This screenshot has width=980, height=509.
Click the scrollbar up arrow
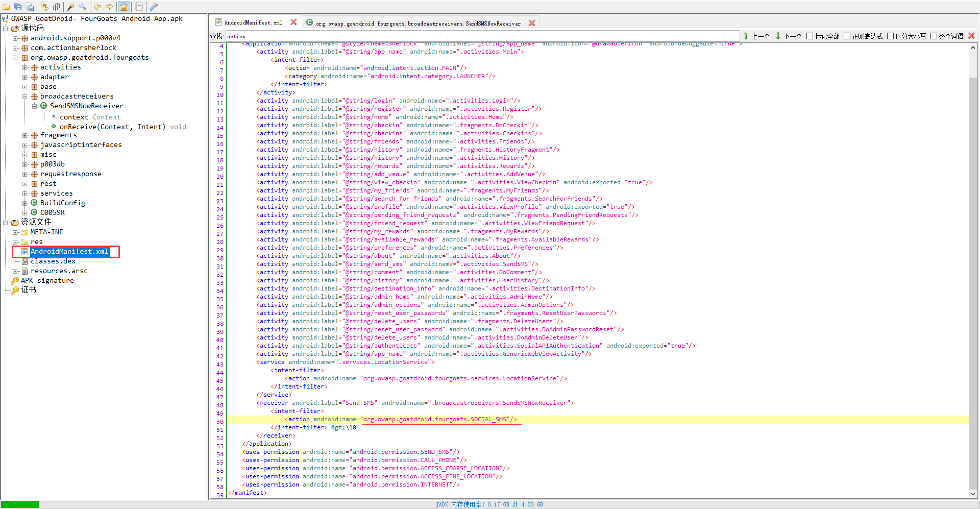coord(973,47)
